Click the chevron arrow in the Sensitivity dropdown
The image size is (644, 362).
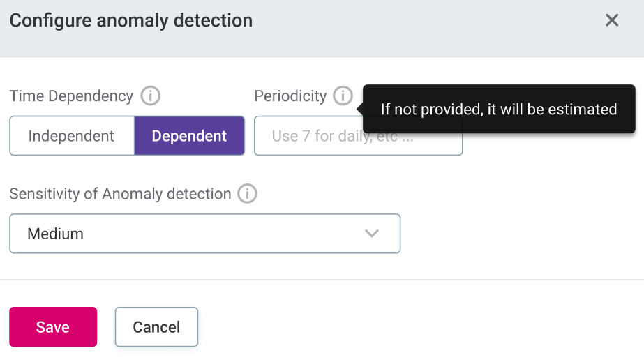372,234
